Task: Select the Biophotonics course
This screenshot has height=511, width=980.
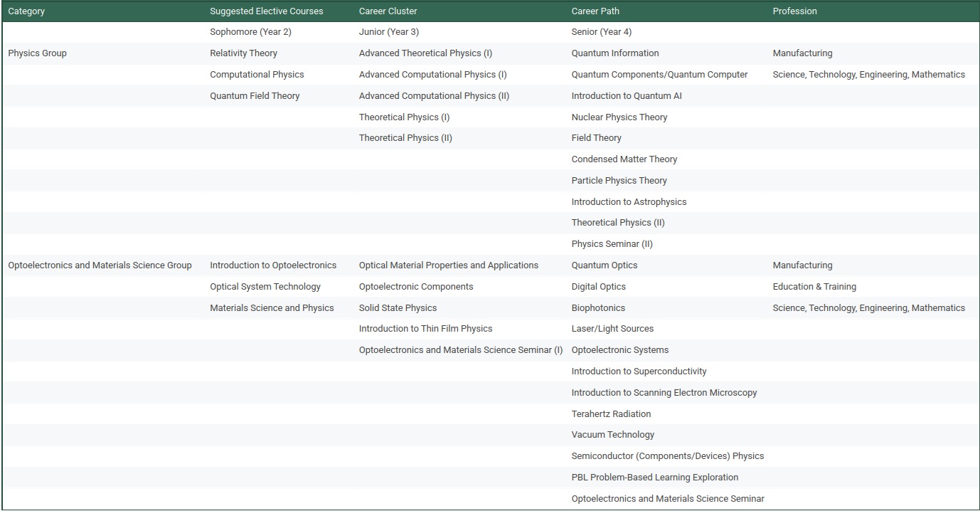Action: pyautogui.click(x=598, y=308)
